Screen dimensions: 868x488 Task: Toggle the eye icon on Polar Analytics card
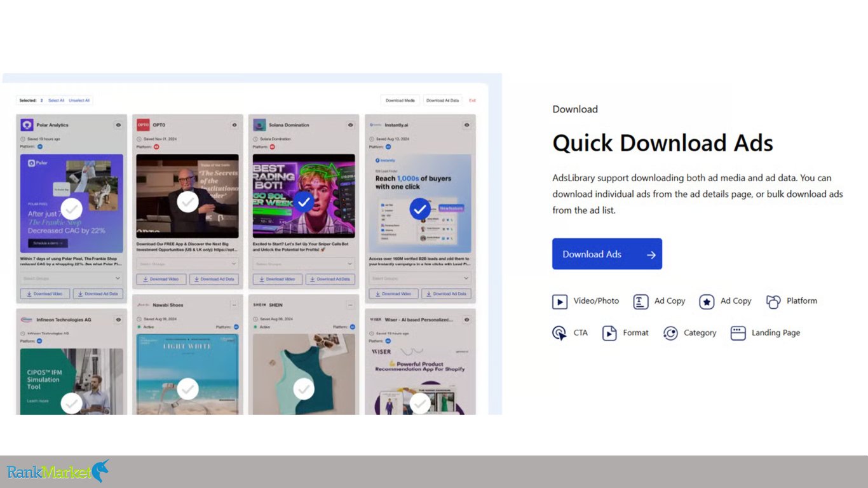tap(118, 125)
